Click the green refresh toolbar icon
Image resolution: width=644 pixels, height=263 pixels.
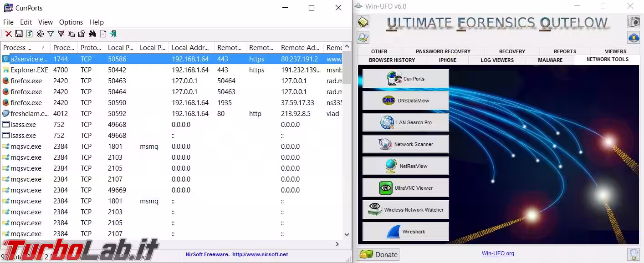(30, 34)
